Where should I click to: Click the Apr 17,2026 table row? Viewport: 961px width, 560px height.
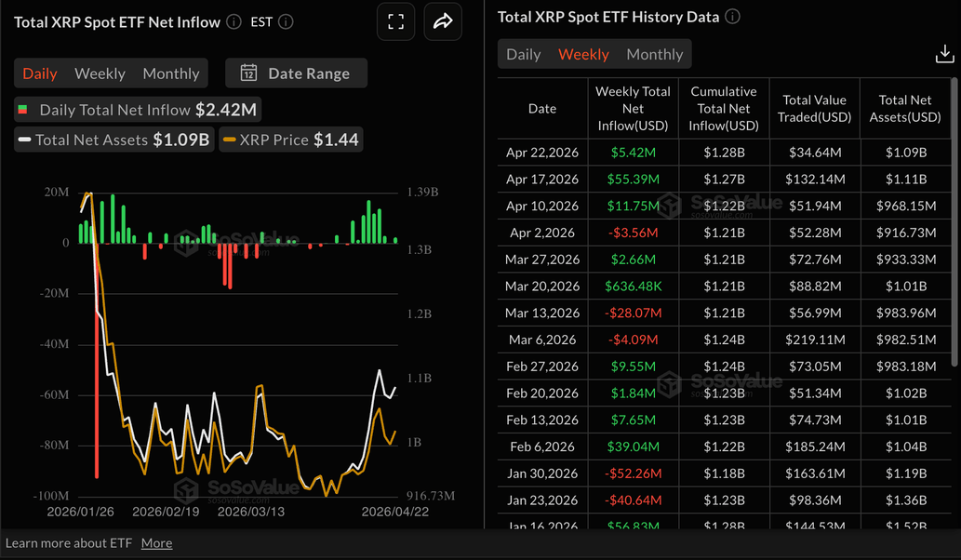724,179
